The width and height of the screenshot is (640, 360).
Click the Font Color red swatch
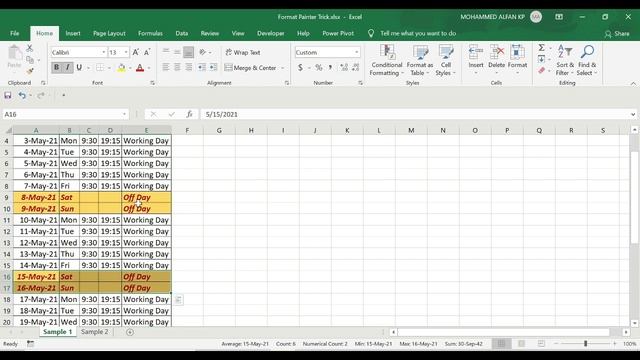click(140, 68)
